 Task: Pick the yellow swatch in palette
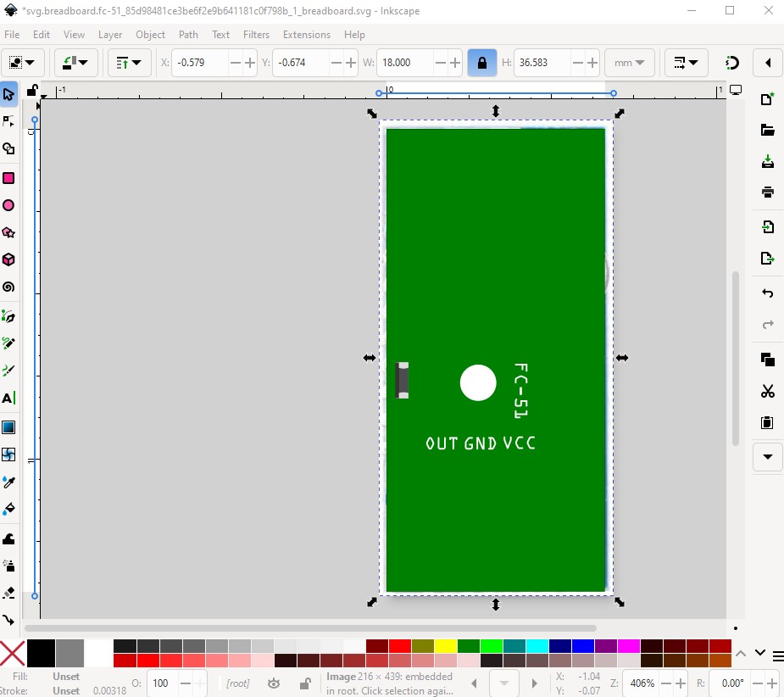pos(445,646)
